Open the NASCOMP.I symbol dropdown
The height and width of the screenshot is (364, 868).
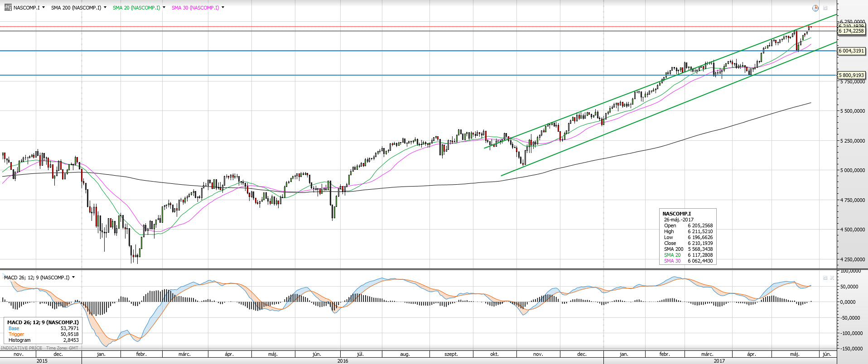pyautogui.click(x=43, y=8)
